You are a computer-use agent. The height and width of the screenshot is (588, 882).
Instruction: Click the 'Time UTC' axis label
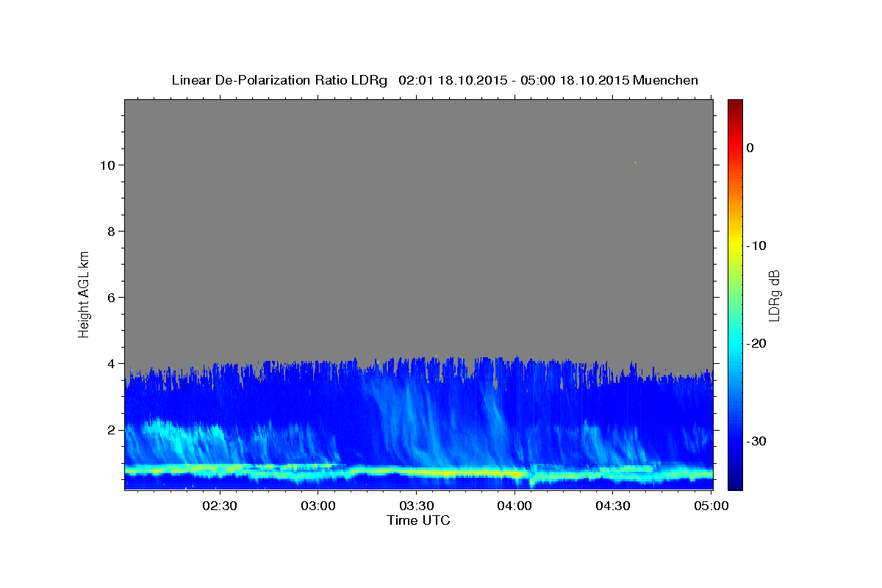418,520
